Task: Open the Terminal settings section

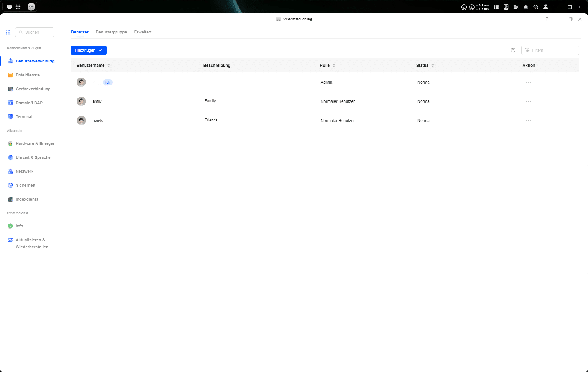Action: coord(24,117)
